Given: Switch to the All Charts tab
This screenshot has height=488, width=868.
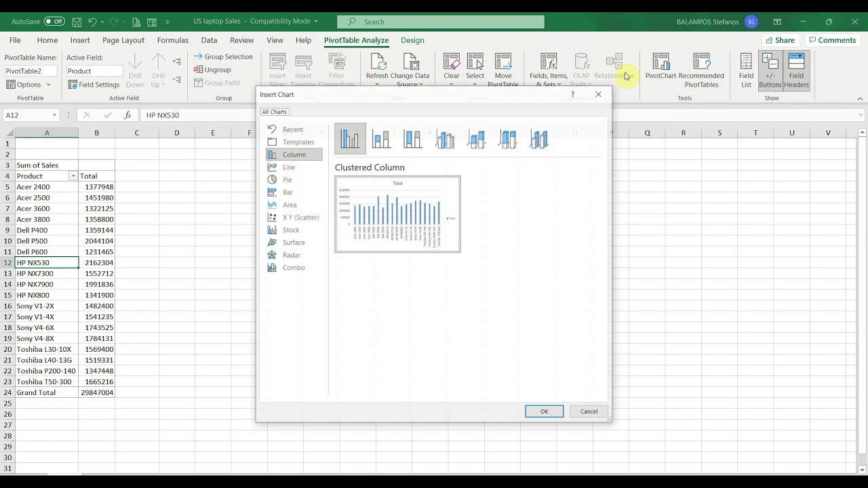Looking at the screenshot, I should pos(275,112).
